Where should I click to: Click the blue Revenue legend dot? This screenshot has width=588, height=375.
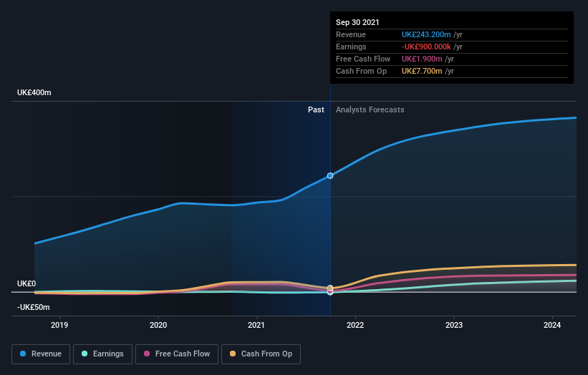pos(23,354)
